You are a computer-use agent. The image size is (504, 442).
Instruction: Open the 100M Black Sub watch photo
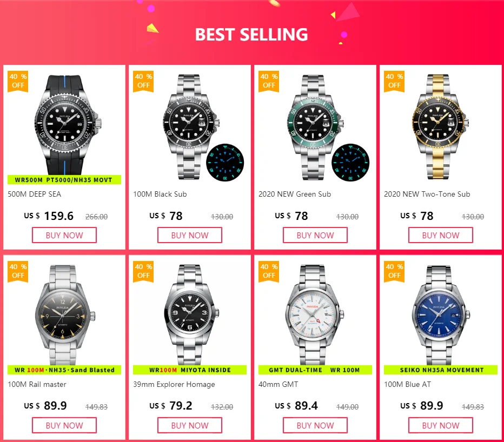coord(190,126)
